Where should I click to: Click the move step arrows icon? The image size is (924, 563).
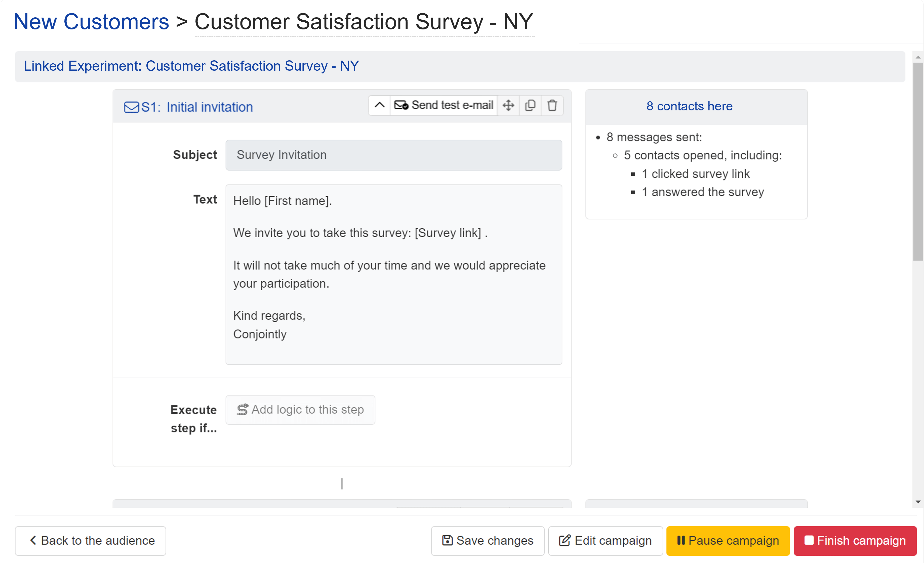[x=508, y=105]
